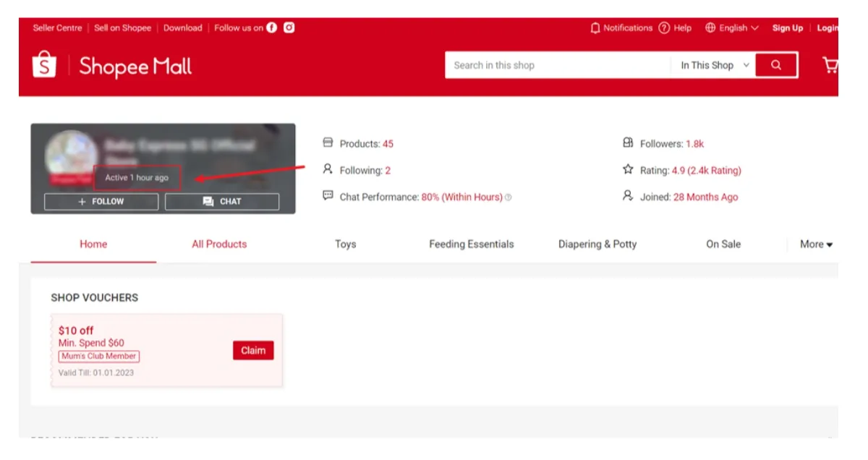Click the Shopee bag logo
868x460 pixels.
[x=45, y=65]
